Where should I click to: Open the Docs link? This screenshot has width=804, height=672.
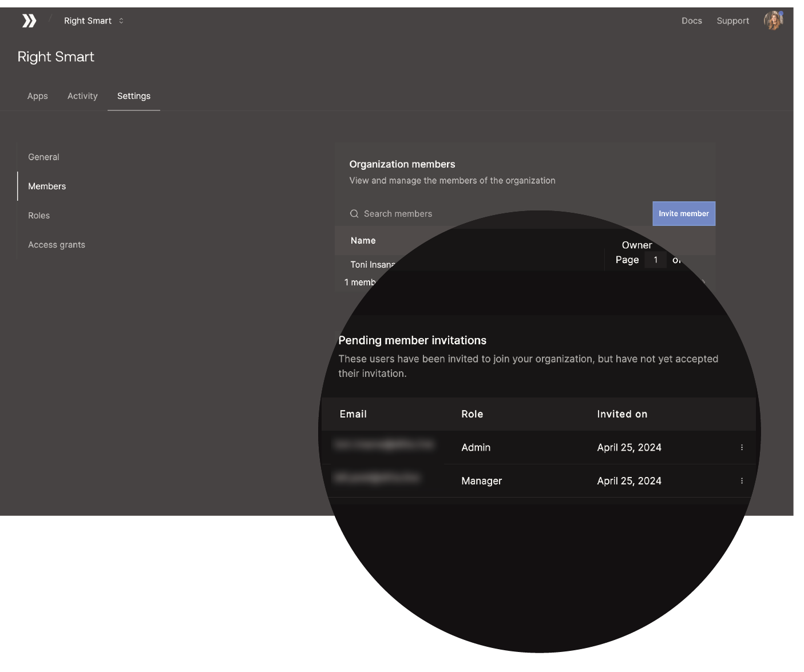[x=691, y=21]
